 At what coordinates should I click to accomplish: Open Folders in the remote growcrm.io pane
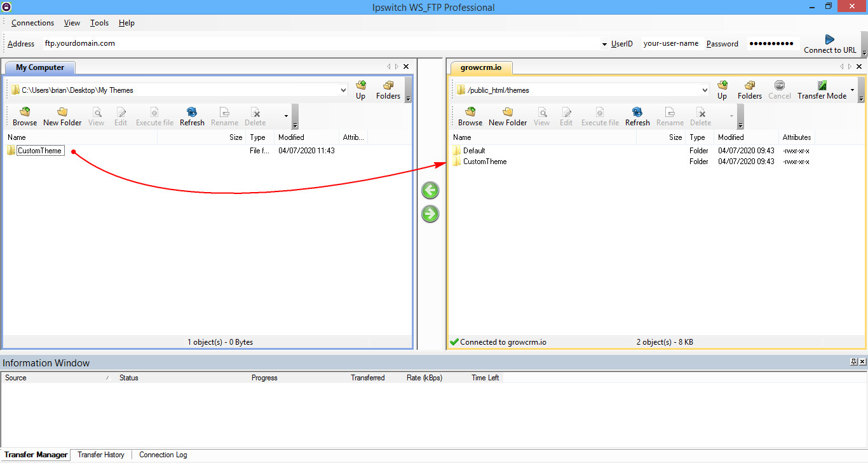[x=749, y=90]
